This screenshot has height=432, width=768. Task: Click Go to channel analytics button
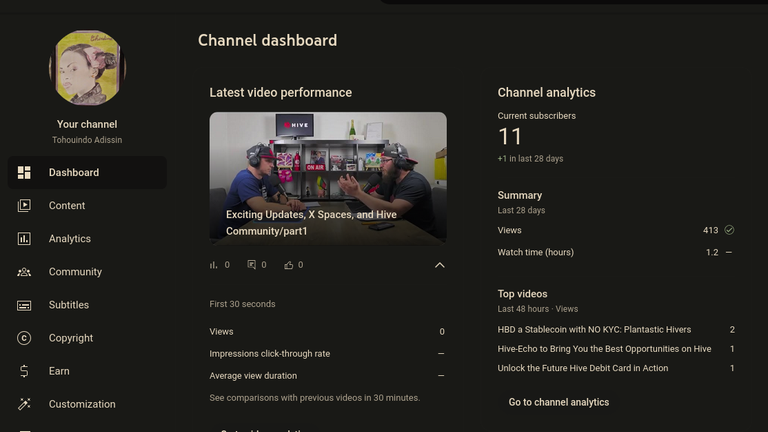tap(559, 402)
